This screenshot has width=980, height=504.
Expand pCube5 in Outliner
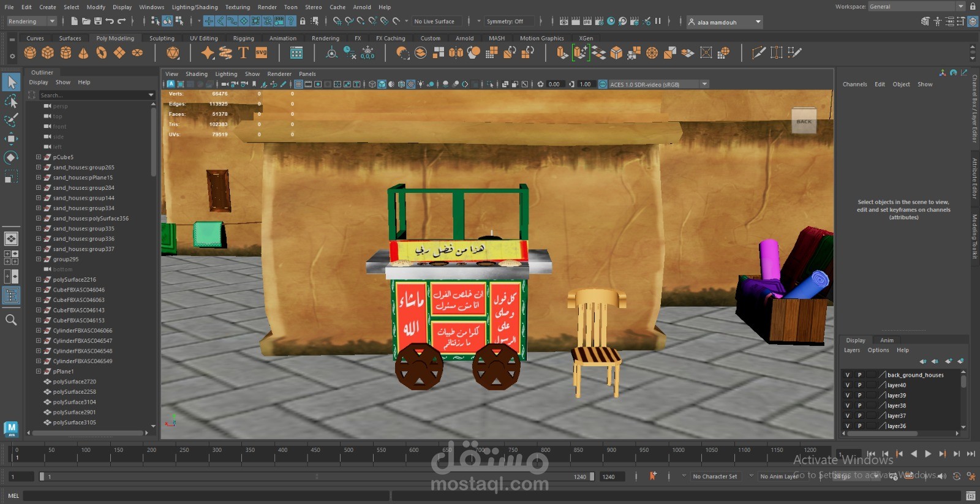[39, 157]
